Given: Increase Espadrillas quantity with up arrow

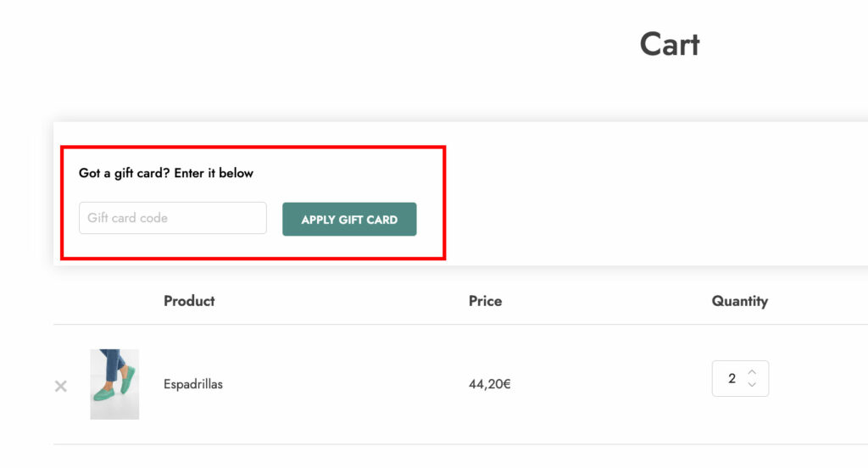Looking at the screenshot, I should click(x=752, y=372).
